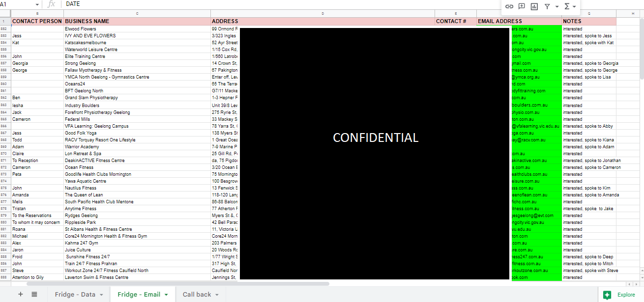Image resolution: width=644 pixels, height=302 pixels.
Task: Click the functions sigma icon
Action: pyautogui.click(x=567, y=6)
